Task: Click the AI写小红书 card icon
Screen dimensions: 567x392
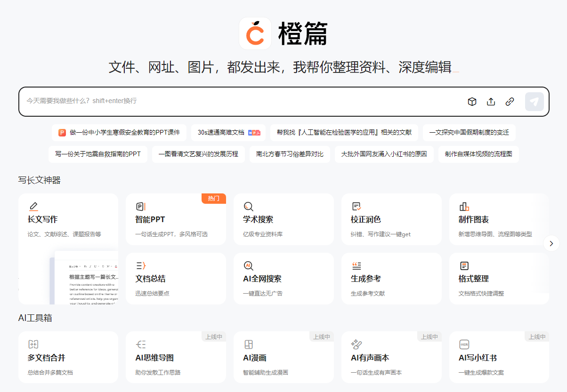Action: tap(464, 344)
